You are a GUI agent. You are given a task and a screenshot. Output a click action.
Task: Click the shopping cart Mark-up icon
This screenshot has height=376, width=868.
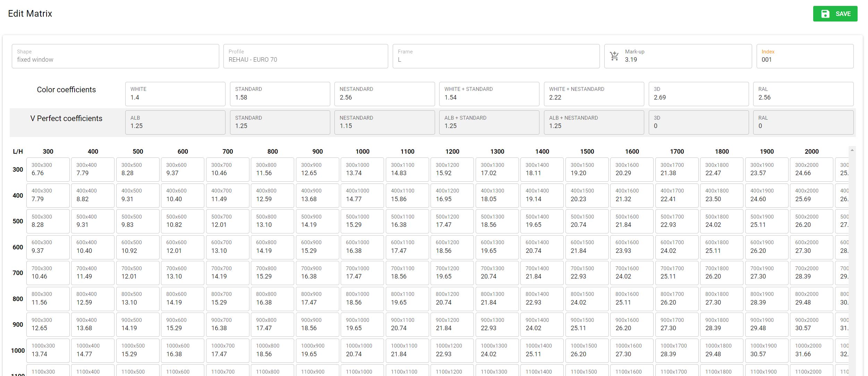(x=614, y=56)
